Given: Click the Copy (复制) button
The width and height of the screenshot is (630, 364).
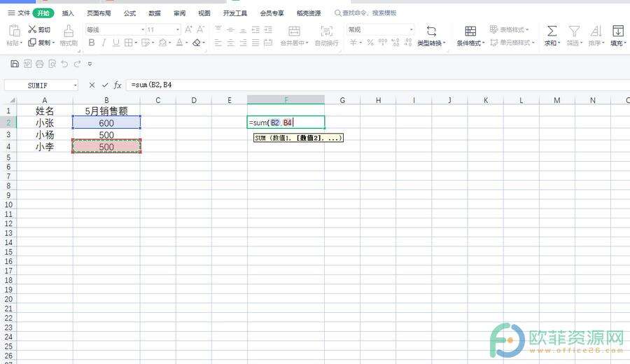Looking at the screenshot, I should tap(41, 42).
